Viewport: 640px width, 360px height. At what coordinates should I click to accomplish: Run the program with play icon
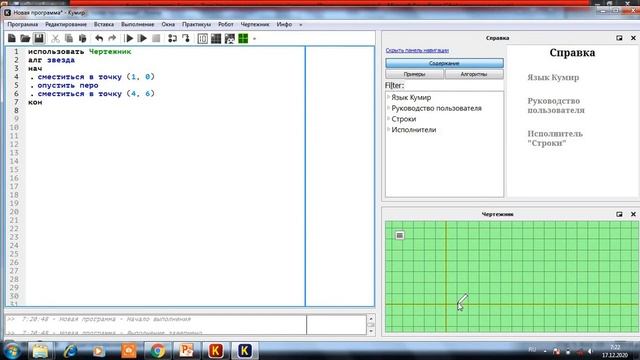[129, 39]
